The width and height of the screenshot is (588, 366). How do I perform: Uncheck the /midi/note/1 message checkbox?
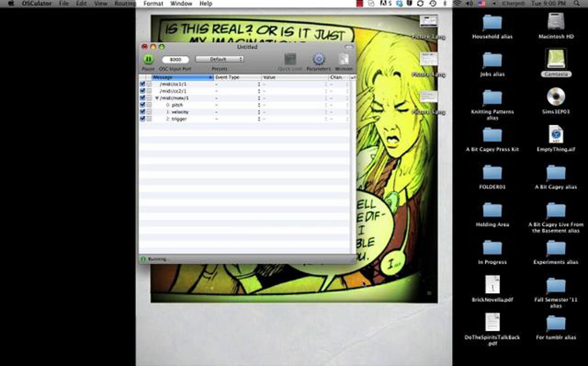click(x=142, y=98)
